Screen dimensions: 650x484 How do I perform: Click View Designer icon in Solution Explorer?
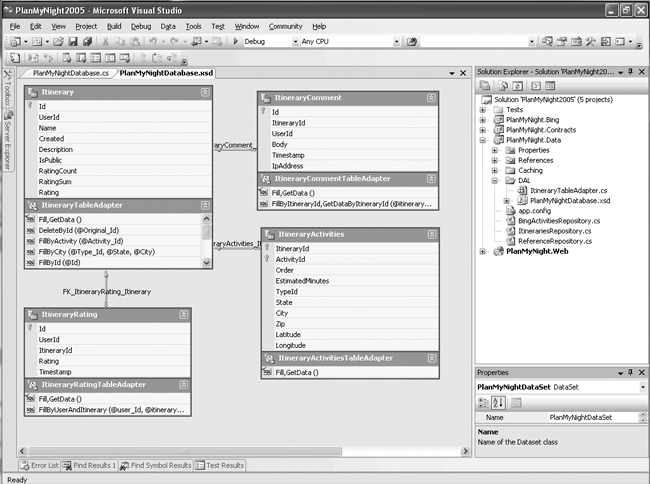[550, 86]
